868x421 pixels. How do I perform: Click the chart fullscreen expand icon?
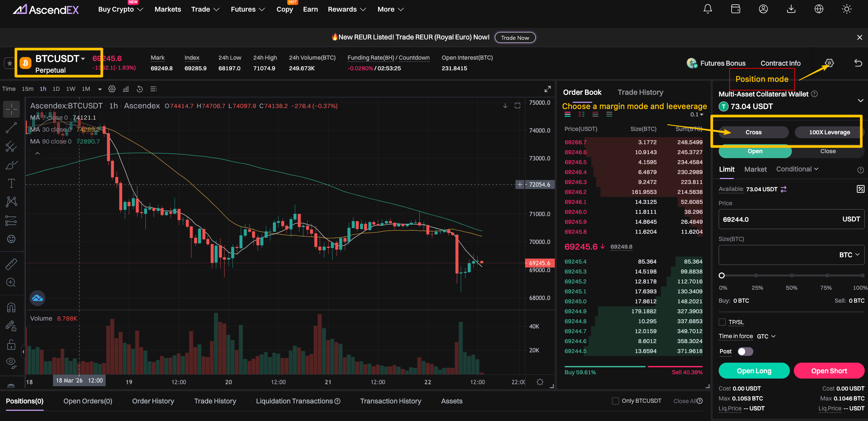pyautogui.click(x=548, y=89)
